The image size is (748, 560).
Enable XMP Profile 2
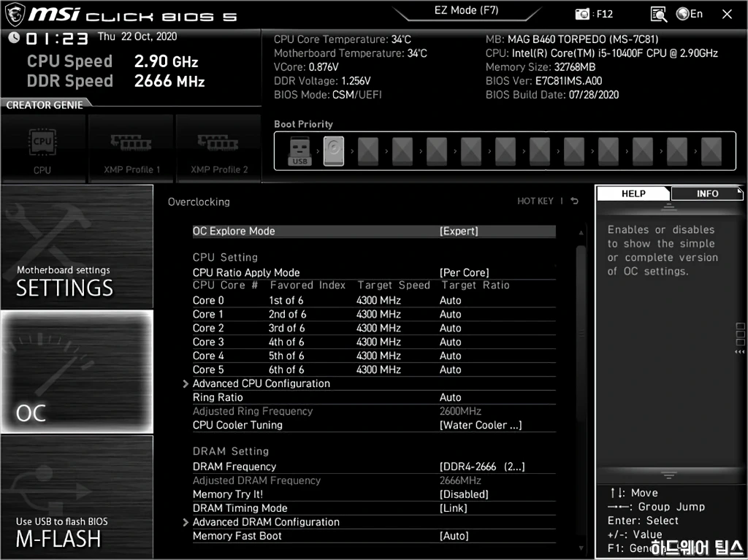pos(219,149)
